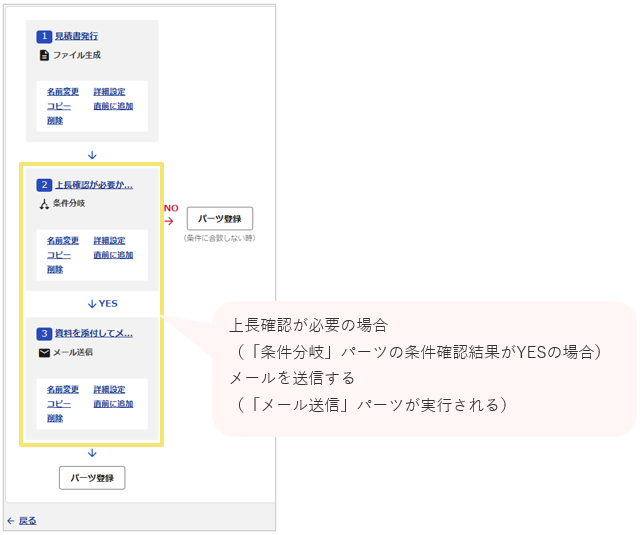
Task: Click the back arrow icon beside 戻る
Action: (x=11, y=521)
